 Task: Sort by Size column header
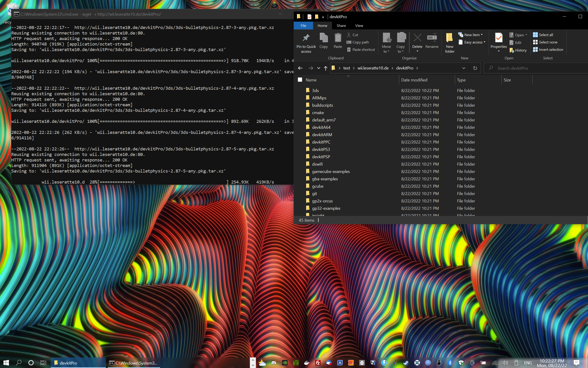[x=517, y=80]
